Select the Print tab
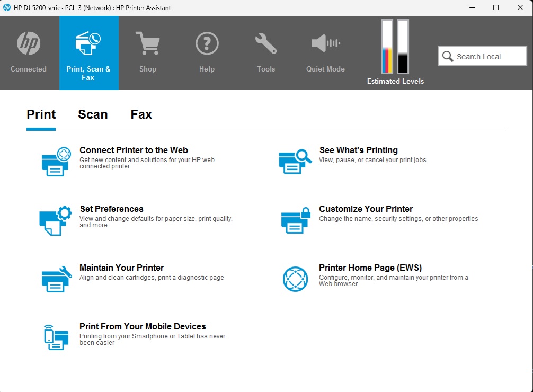The height and width of the screenshot is (392, 533). (41, 114)
